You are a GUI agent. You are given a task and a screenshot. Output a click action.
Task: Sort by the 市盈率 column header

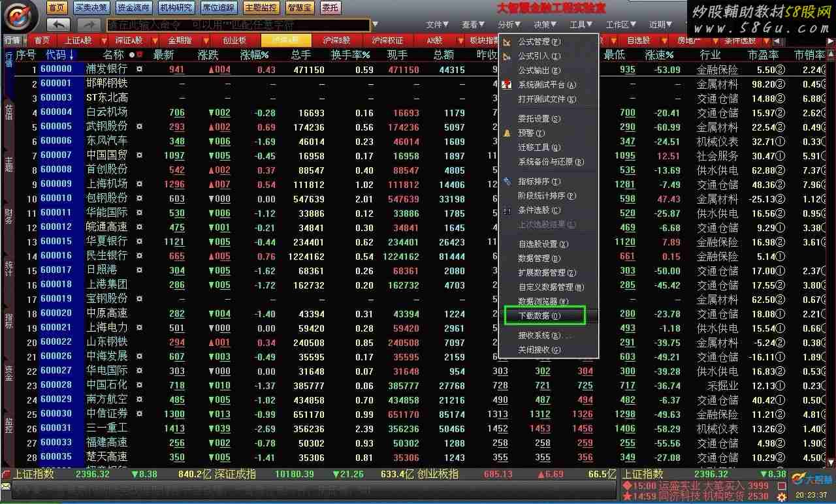pyautogui.click(x=763, y=55)
